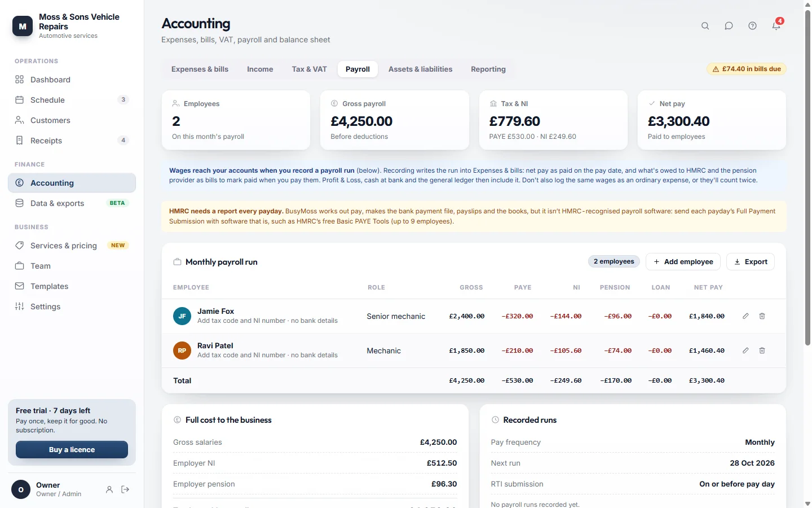Image resolution: width=812 pixels, height=508 pixels.
Task: Open Services & pricing page
Action: click(72, 246)
